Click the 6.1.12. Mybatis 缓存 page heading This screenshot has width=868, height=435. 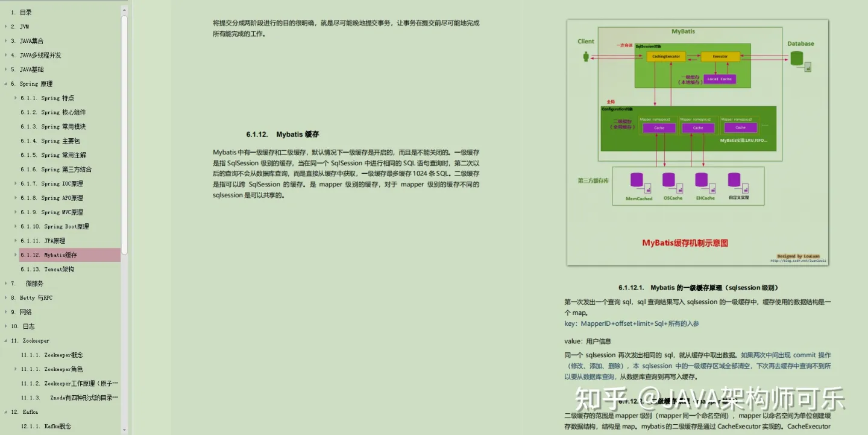282,135
